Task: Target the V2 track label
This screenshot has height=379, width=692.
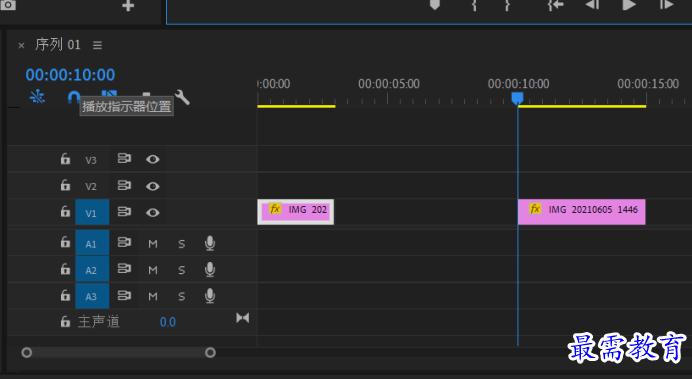Action: pos(91,187)
